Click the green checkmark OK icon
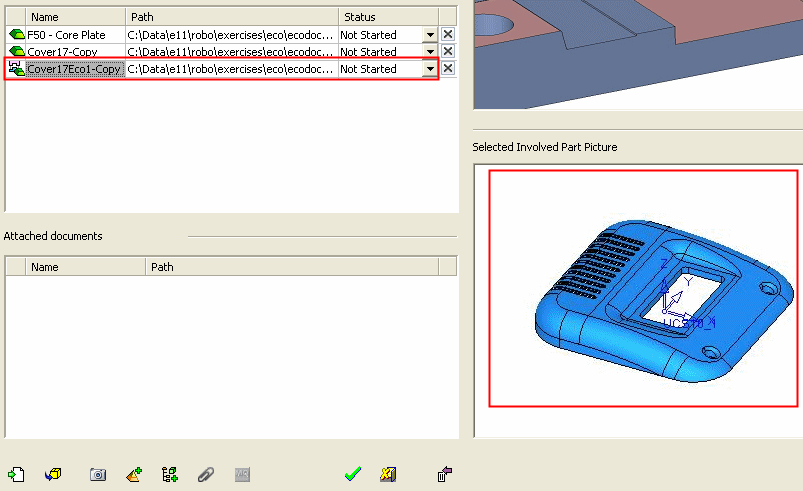The width and height of the screenshot is (803, 491). tap(352, 474)
